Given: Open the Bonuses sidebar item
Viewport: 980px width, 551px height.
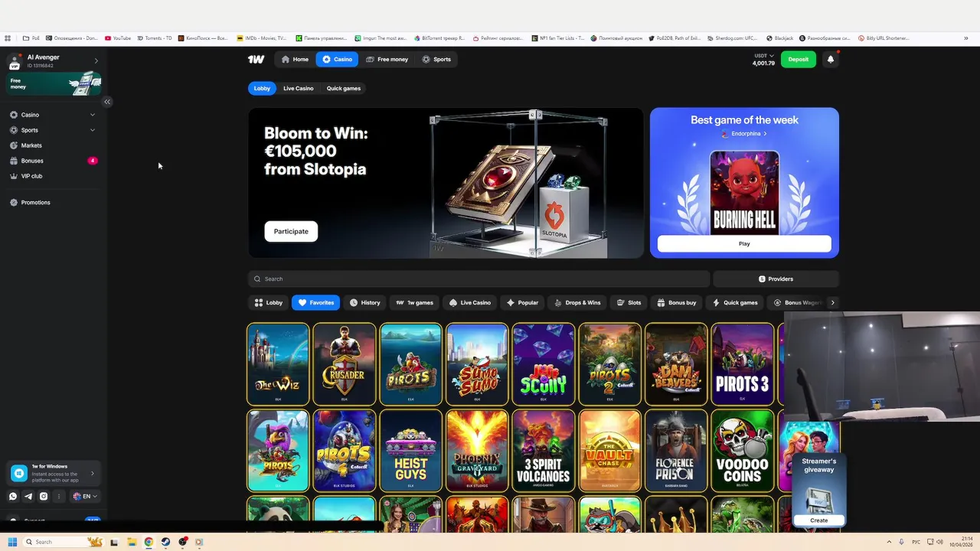Looking at the screenshot, I should [x=54, y=161].
